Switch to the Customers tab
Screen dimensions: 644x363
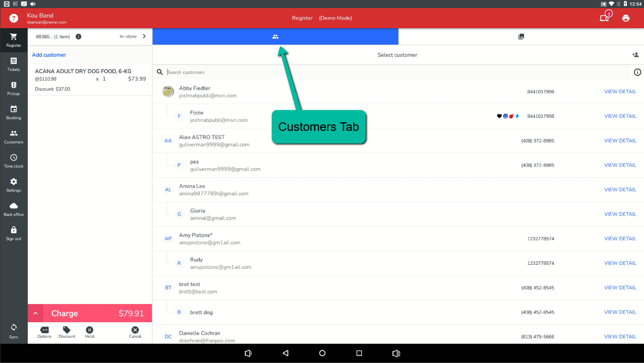275,37
